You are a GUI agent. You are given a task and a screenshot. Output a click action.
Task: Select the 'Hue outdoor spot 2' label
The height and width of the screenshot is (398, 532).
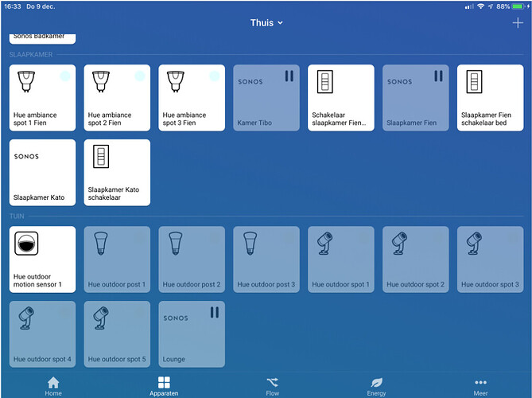point(415,285)
